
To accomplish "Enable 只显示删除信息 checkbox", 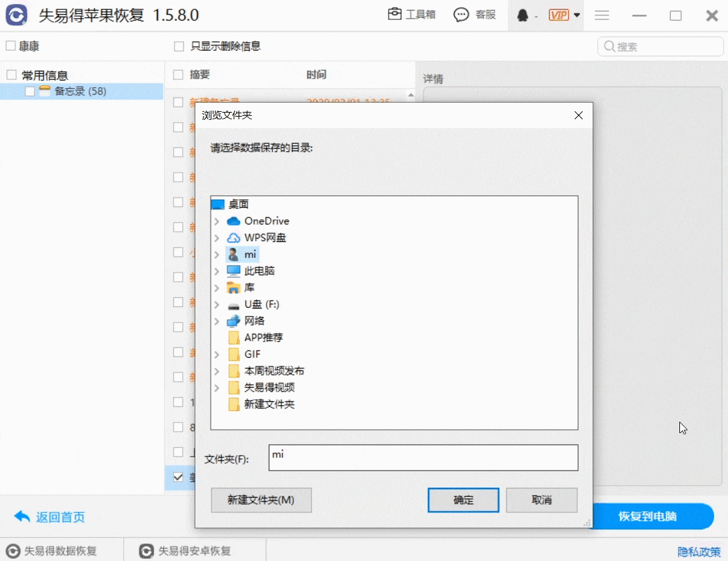I will point(179,46).
